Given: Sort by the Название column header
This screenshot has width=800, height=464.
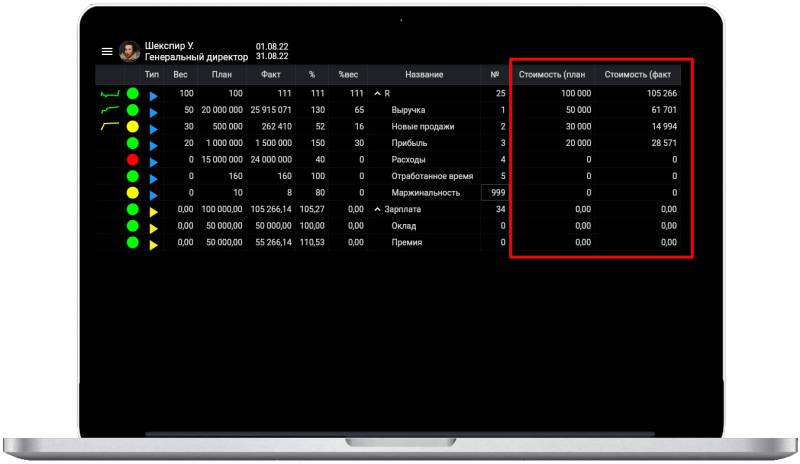Looking at the screenshot, I should coord(424,75).
